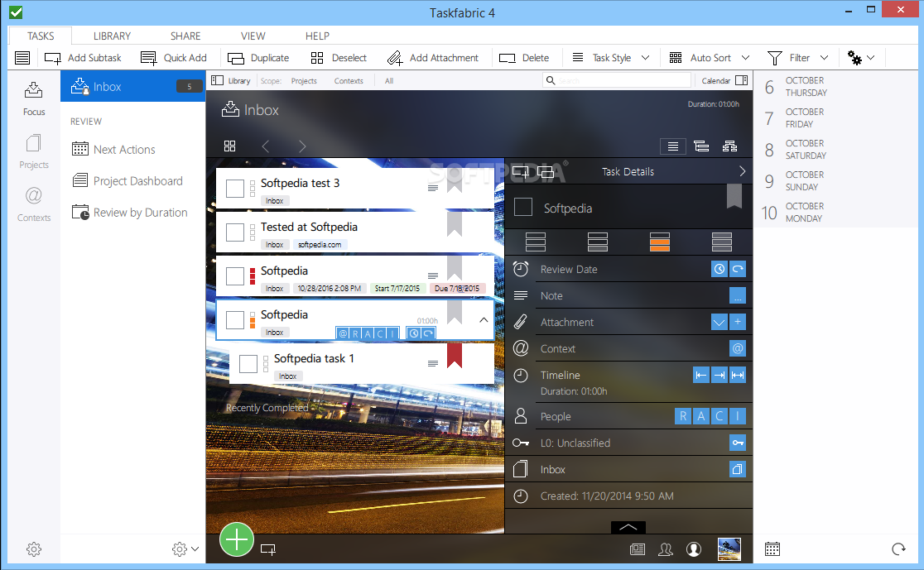Check off Softpedia task 1
Viewport: 924px width, 570px height.
248,364
